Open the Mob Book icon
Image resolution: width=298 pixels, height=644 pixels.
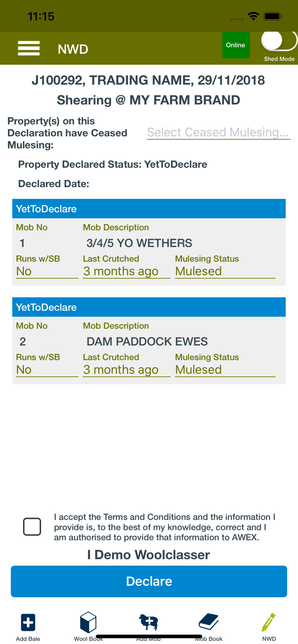(x=209, y=621)
